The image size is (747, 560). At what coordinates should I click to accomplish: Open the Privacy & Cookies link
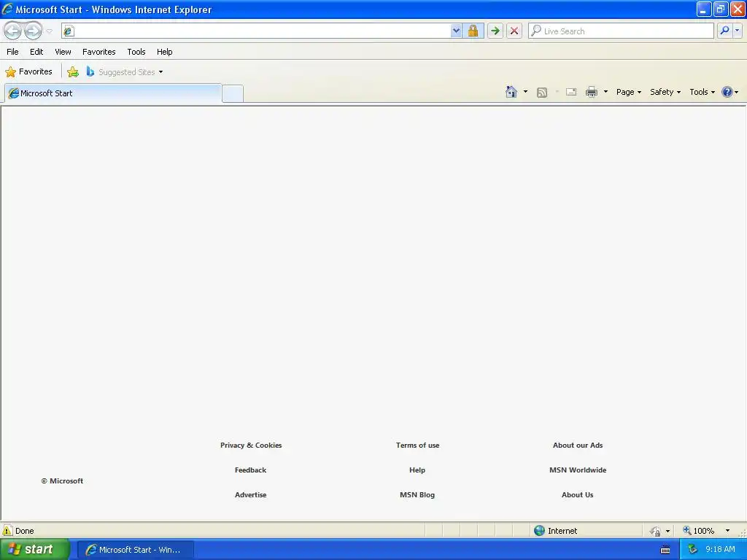point(251,446)
